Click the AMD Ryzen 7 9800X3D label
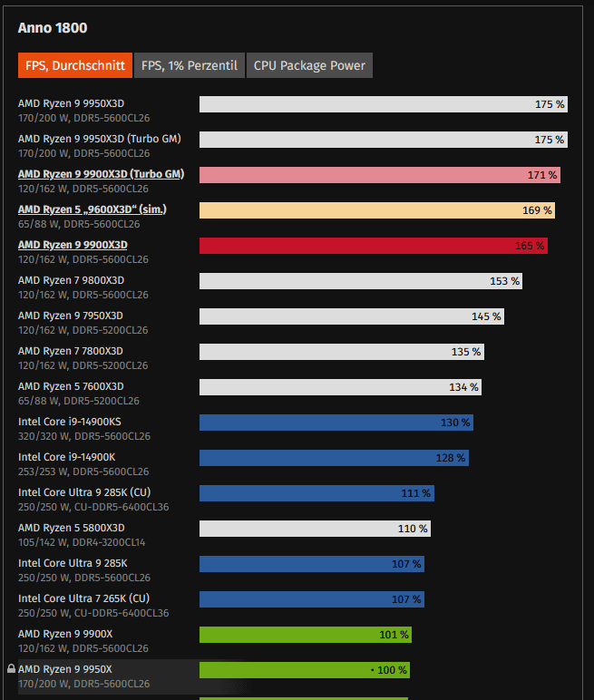Image resolution: width=594 pixels, height=700 pixels. pyautogui.click(x=71, y=280)
